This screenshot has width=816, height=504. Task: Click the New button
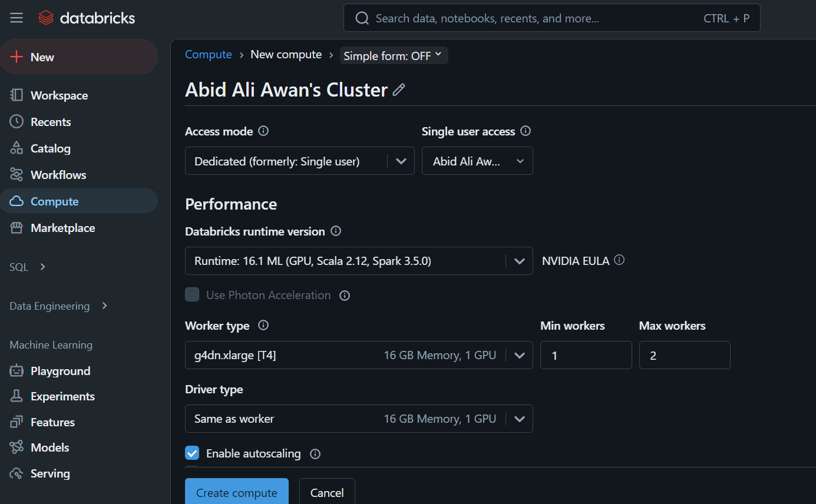[x=79, y=57]
